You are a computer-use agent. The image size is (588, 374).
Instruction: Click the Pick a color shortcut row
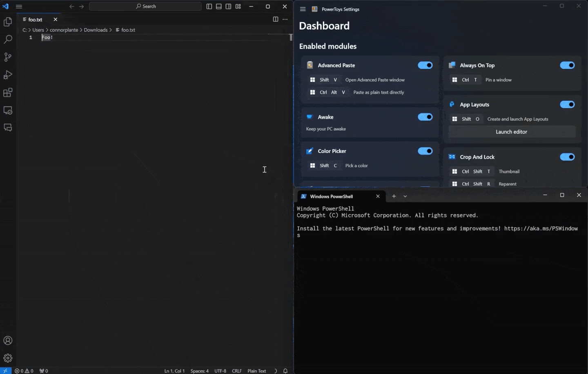(x=339, y=165)
